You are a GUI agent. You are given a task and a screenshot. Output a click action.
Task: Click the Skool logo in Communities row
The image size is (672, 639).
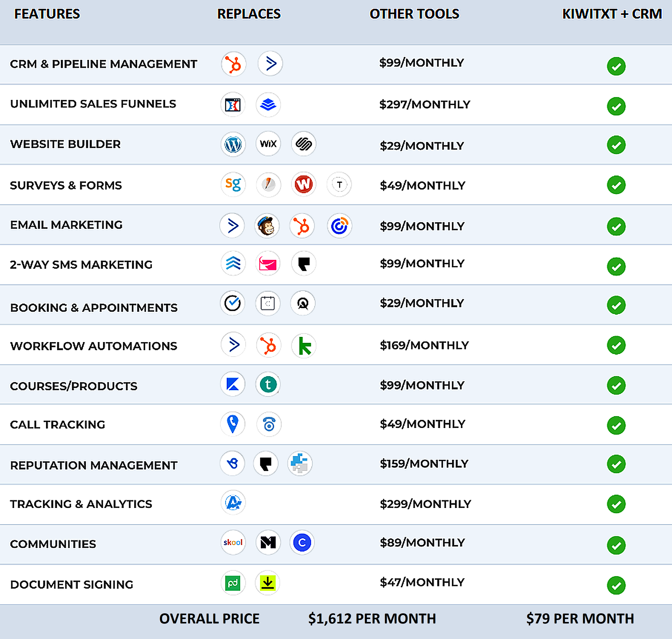[233, 542]
